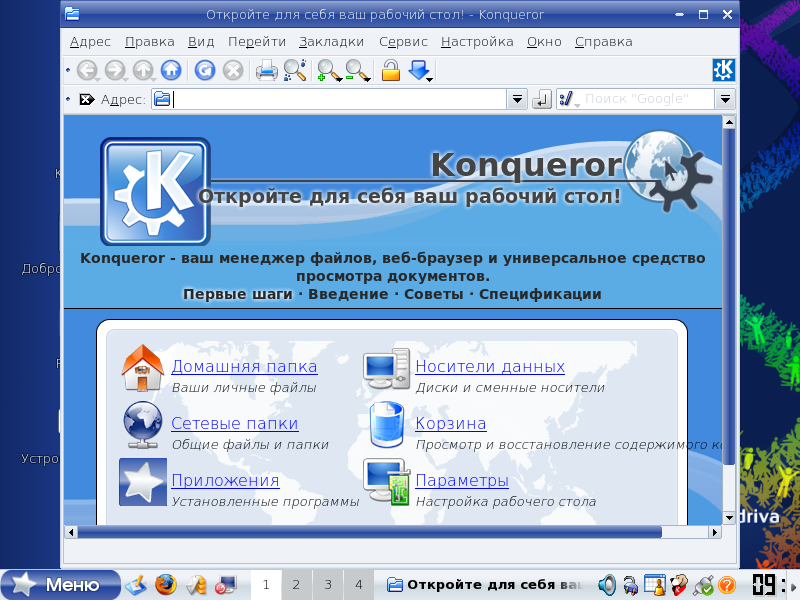Open the Сервис menu

[403, 42]
